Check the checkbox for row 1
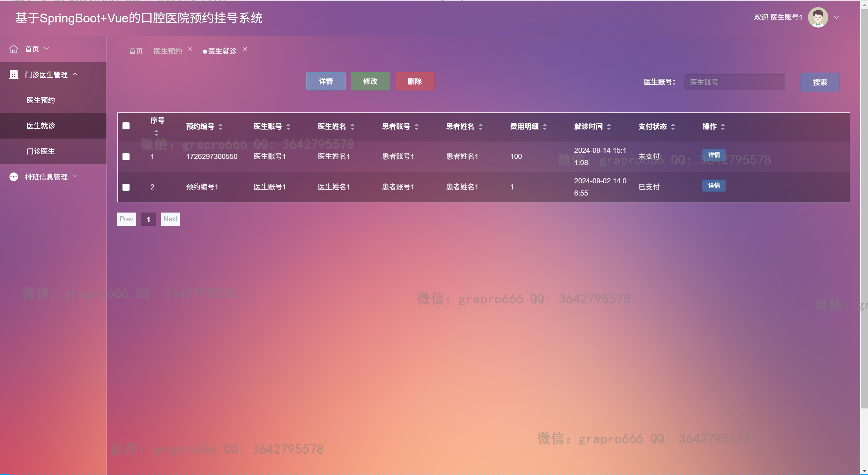 click(126, 157)
